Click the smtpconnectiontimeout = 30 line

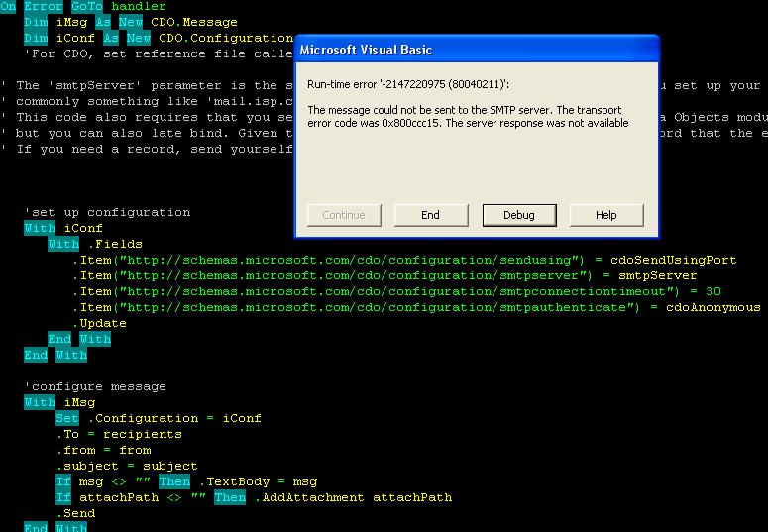(396, 291)
